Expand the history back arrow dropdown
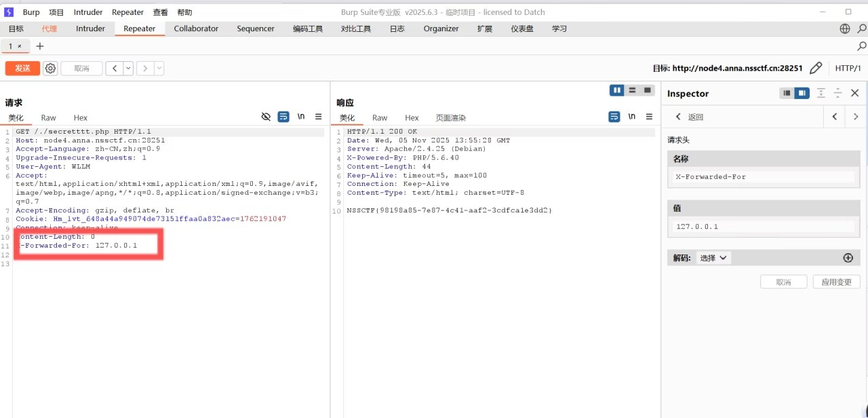 point(127,69)
